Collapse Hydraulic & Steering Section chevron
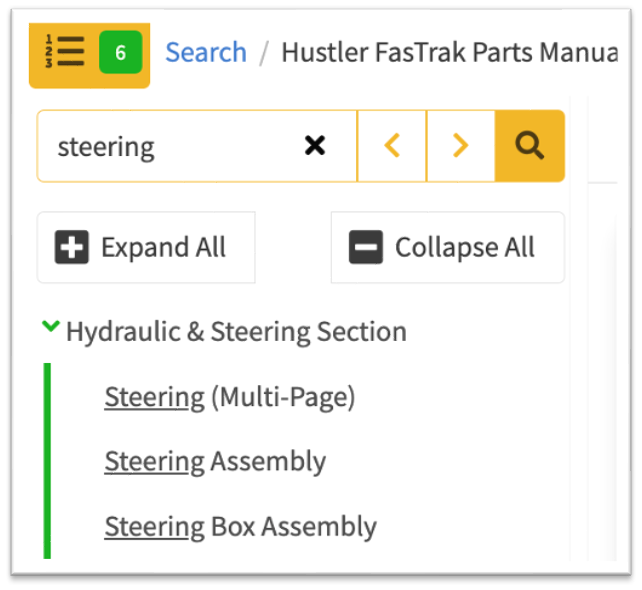Image resolution: width=642 pixels, height=590 pixels. tap(51, 326)
